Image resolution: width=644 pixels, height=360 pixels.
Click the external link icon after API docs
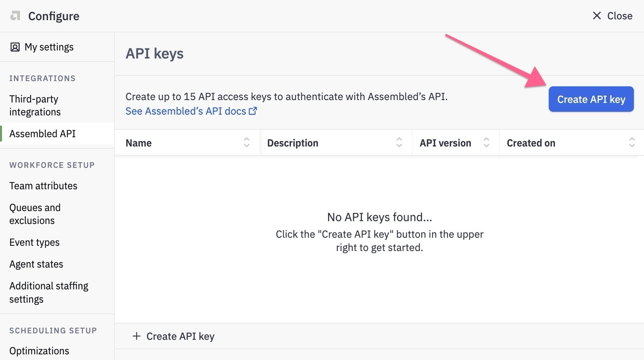253,111
